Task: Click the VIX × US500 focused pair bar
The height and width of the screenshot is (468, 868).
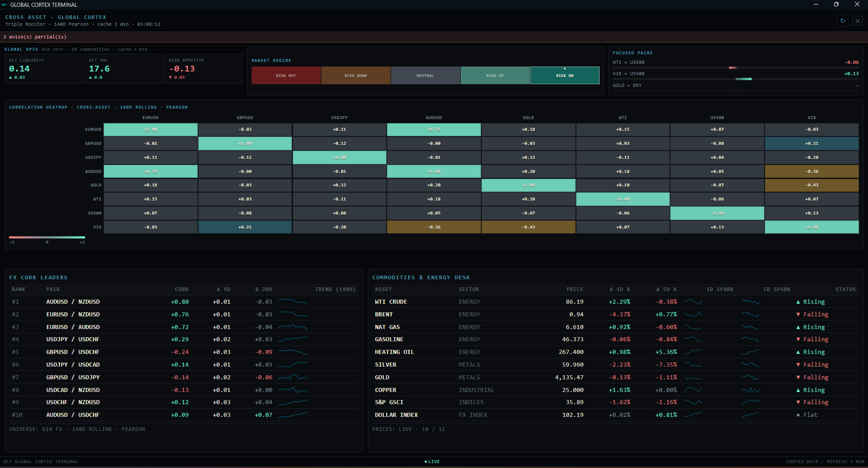Action: 736,79
